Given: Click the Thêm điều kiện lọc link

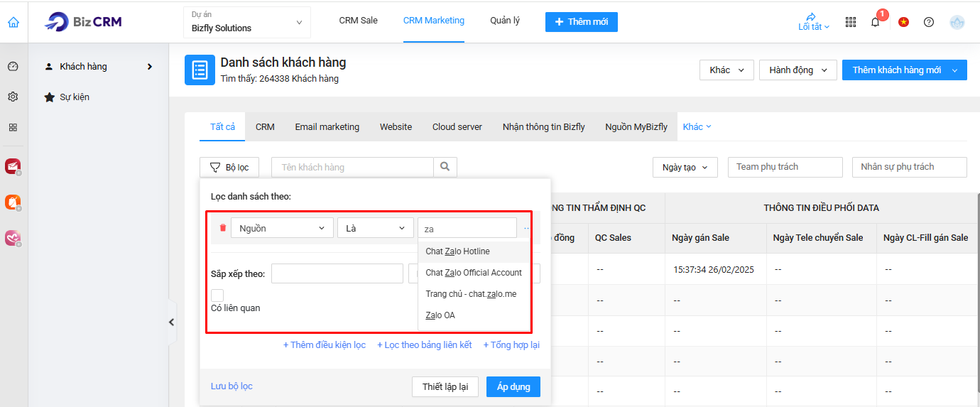Looking at the screenshot, I should [x=325, y=345].
